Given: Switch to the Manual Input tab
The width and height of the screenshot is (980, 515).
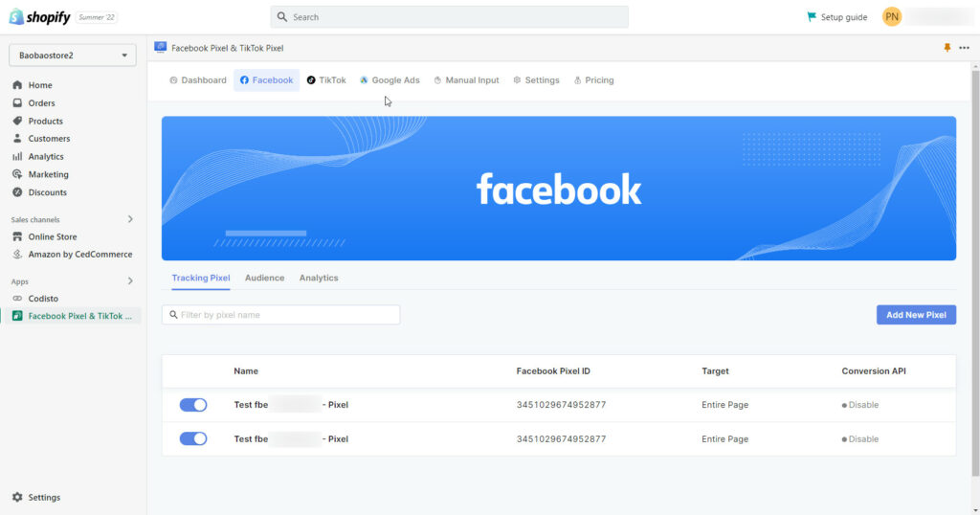Looking at the screenshot, I should [x=466, y=80].
